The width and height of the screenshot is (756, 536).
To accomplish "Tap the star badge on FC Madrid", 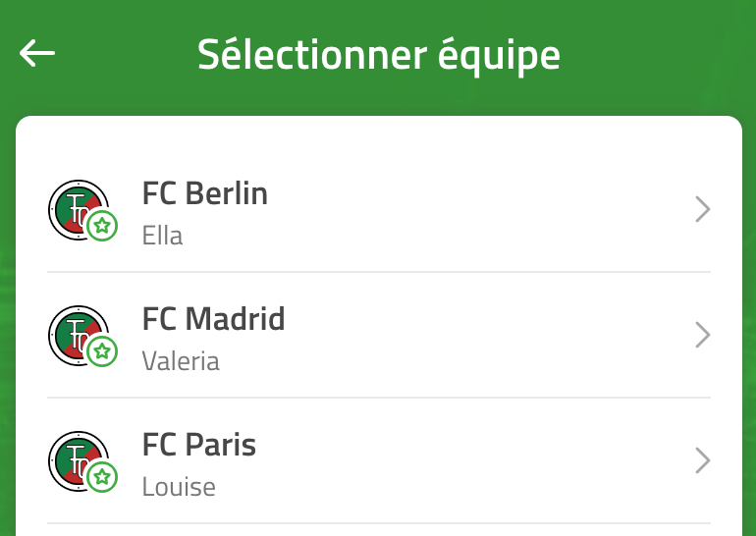I will [x=102, y=351].
